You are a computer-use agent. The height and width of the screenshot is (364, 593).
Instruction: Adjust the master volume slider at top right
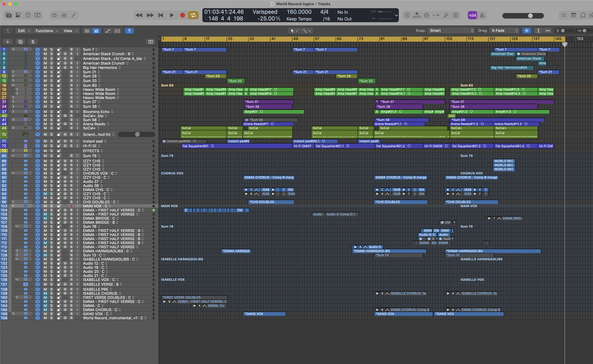click(x=530, y=15)
